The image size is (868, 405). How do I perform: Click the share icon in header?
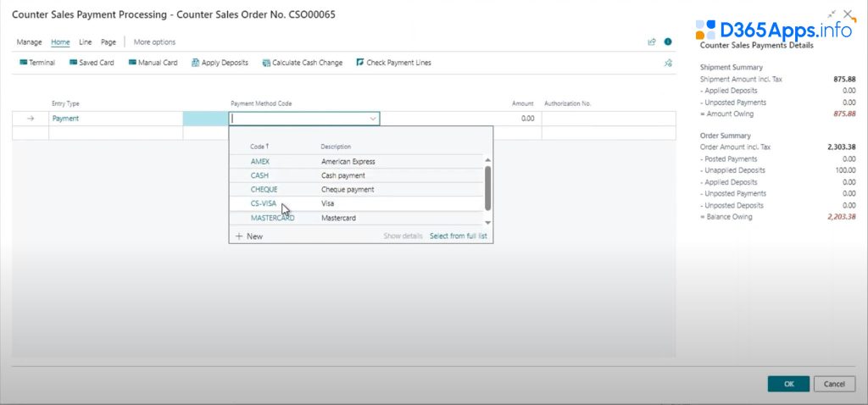tap(651, 42)
